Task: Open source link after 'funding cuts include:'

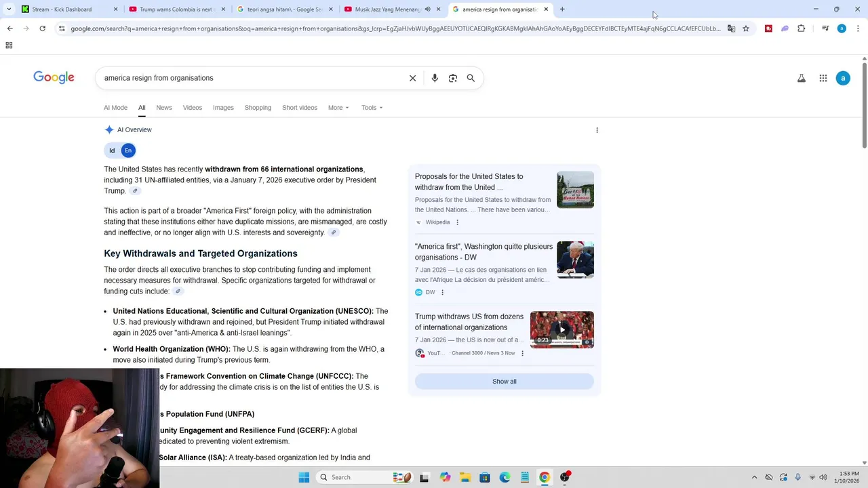Action: (178, 291)
